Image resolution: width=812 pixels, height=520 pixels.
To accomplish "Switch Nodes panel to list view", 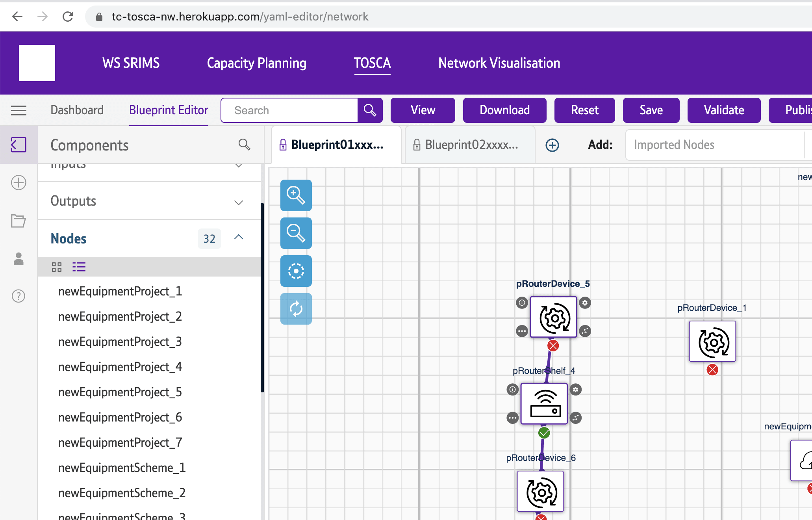I will [x=79, y=267].
